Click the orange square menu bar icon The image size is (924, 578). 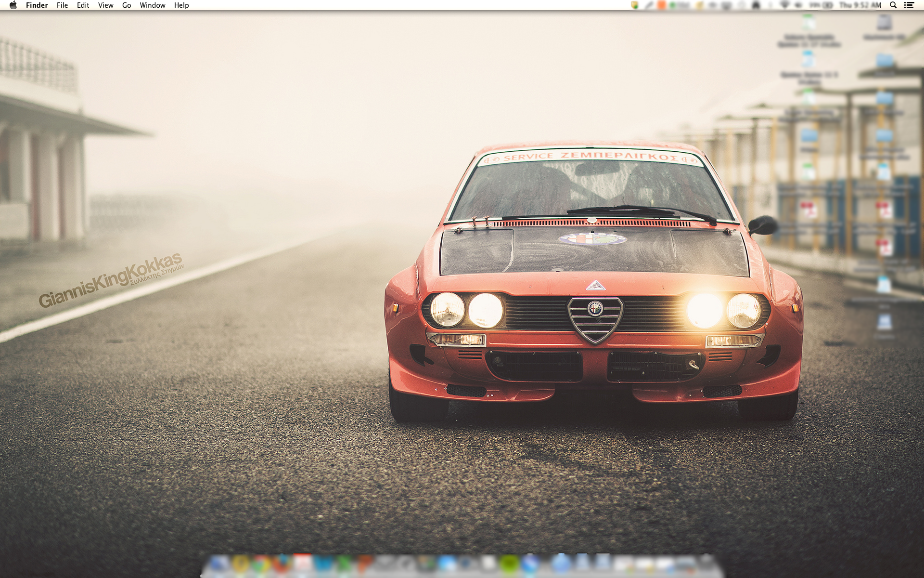[x=662, y=5]
